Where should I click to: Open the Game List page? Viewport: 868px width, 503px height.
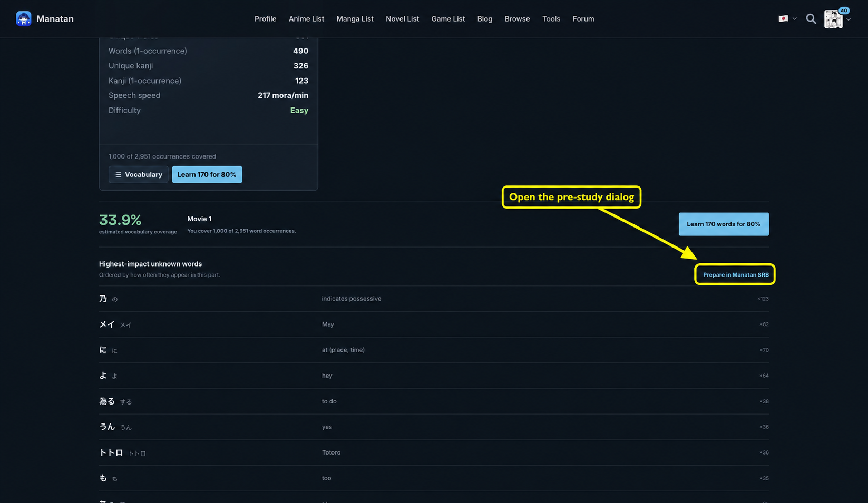[448, 19]
